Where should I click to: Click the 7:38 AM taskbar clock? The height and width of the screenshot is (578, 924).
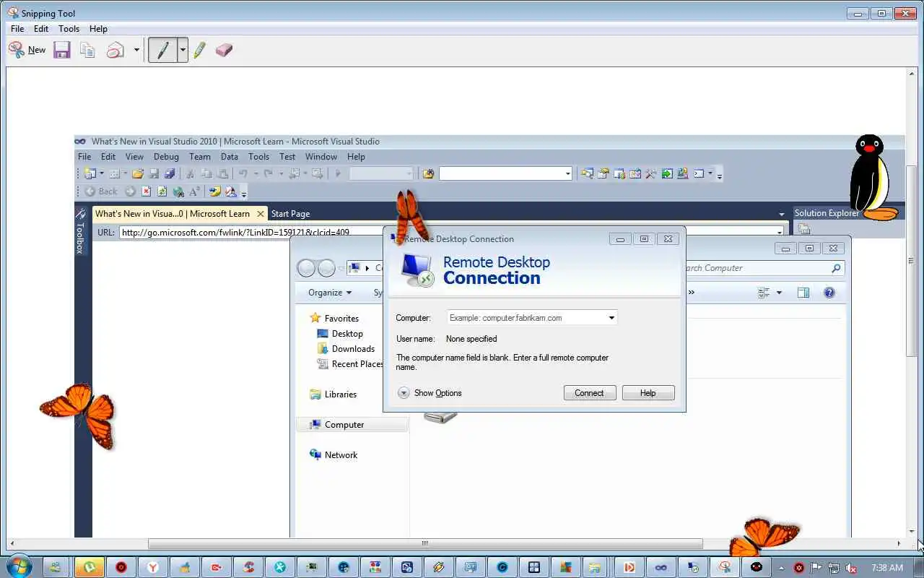887,567
